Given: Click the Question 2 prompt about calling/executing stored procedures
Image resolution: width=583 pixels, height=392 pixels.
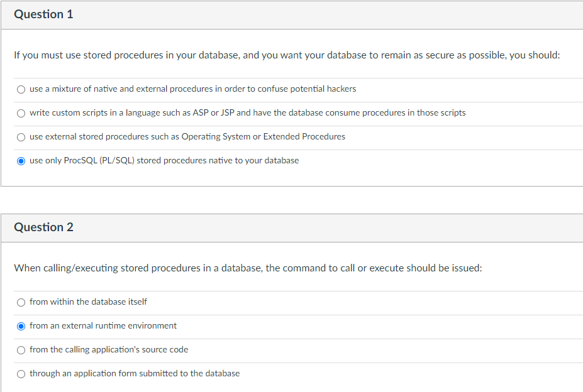Looking at the screenshot, I should click(x=248, y=268).
